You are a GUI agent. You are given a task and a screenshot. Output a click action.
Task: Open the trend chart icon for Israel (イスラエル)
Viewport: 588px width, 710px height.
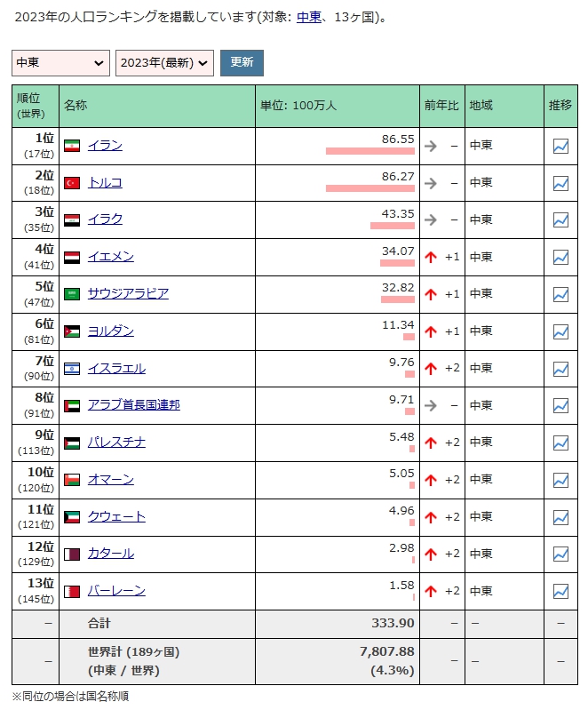[560, 368]
